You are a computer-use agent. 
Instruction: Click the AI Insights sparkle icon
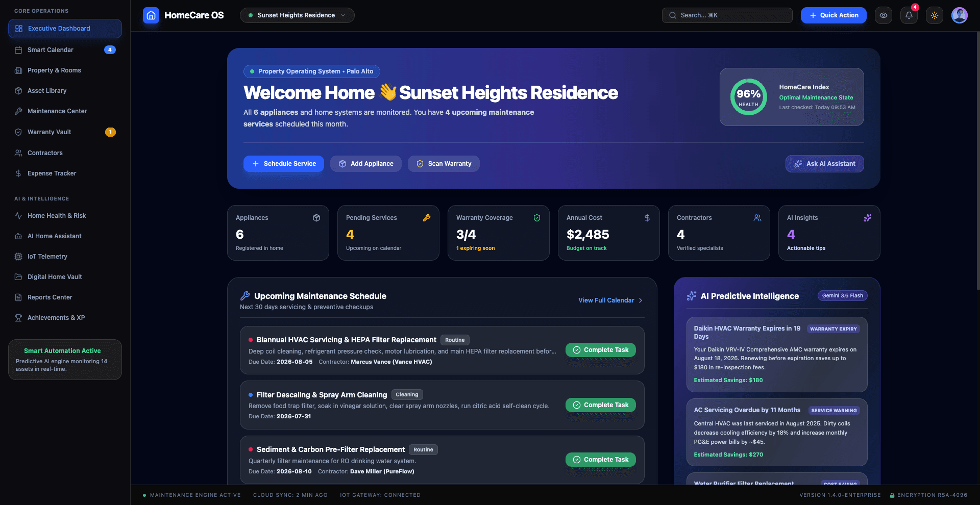pos(868,218)
